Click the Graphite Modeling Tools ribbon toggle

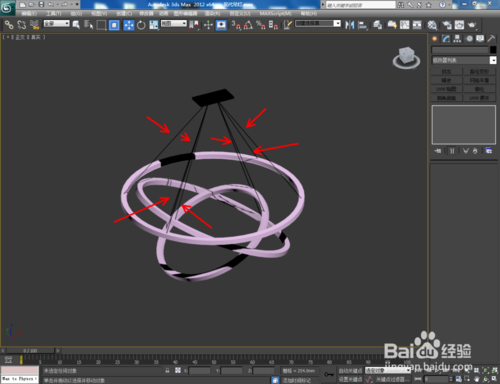(x=392, y=25)
